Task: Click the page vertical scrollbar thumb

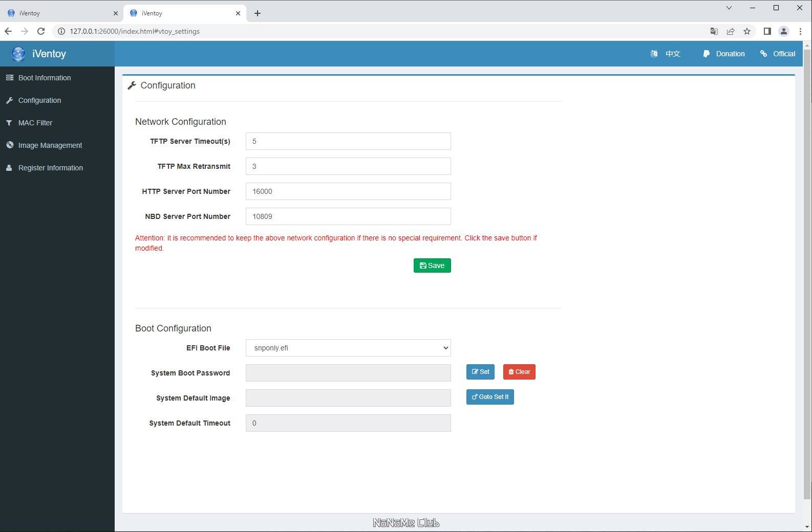Action: [x=807, y=274]
